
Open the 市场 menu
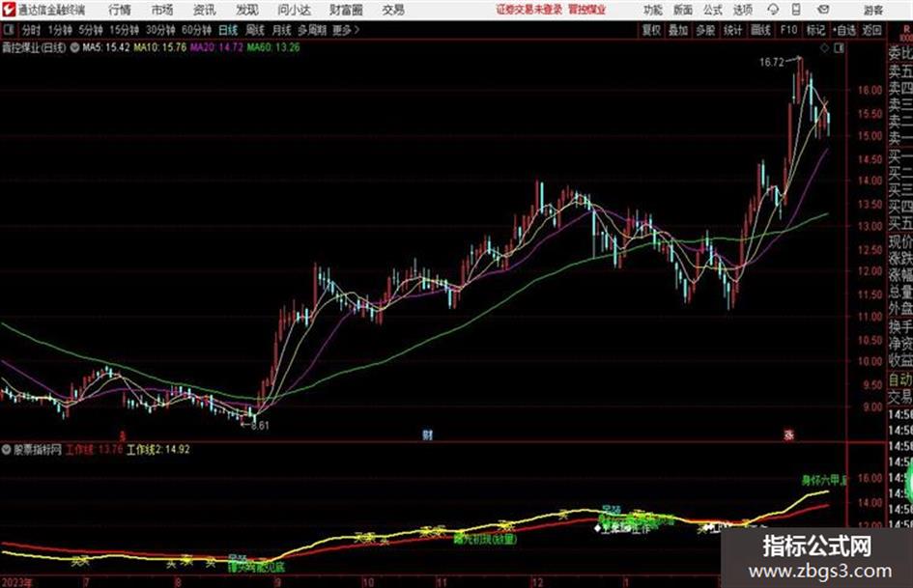coord(162,10)
